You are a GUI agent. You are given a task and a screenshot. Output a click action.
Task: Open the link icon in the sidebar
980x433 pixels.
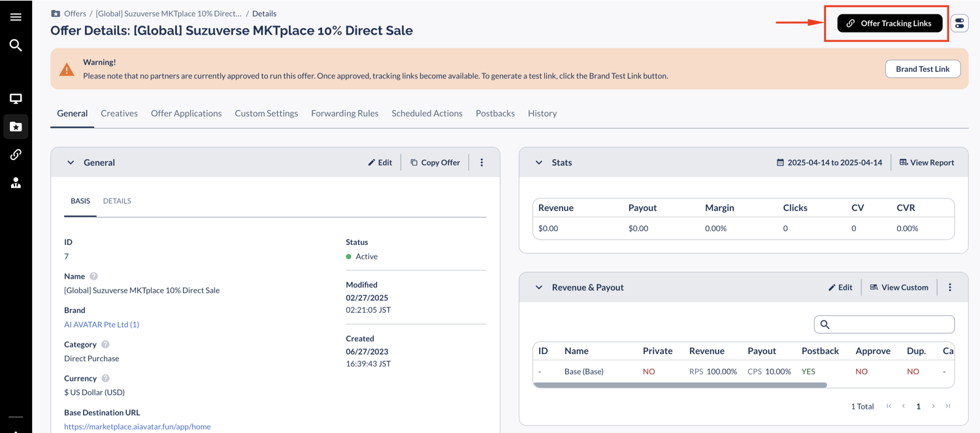coord(16,155)
